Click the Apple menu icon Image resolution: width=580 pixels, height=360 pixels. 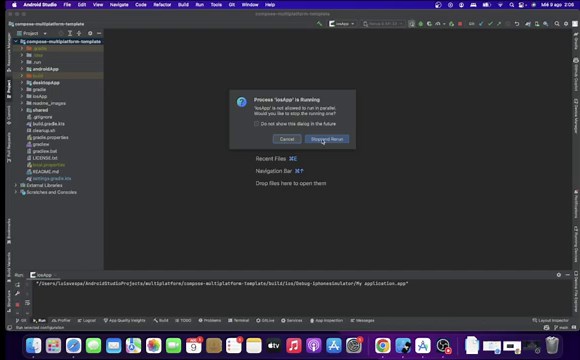coord(14,5)
